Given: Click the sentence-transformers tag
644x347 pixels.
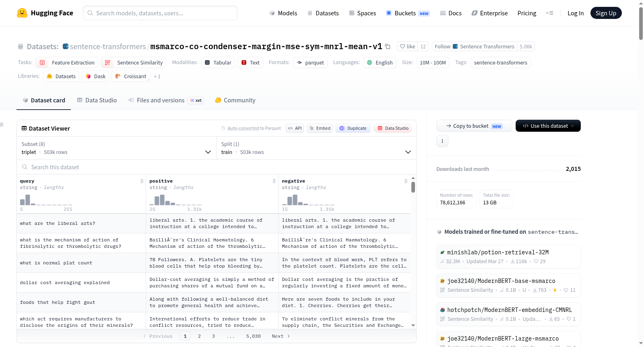Looking at the screenshot, I should coord(500,62).
